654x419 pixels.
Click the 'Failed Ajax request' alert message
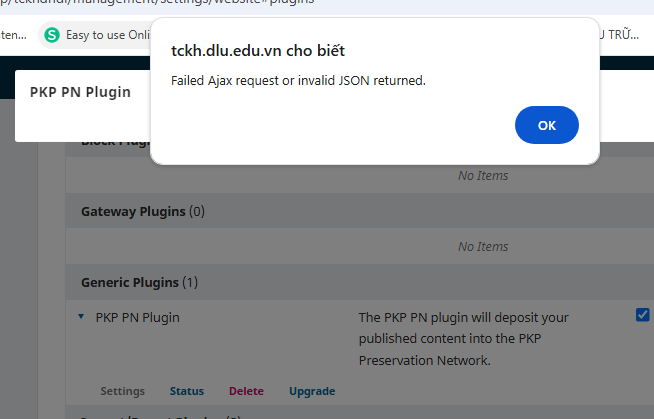point(298,80)
